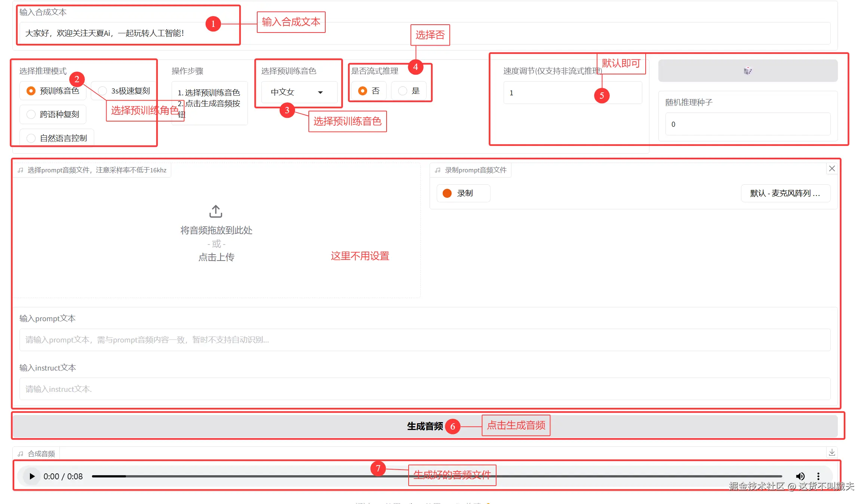867x504 pixels.
Task: Enable streaming inference with 是
Action: [x=403, y=91]
